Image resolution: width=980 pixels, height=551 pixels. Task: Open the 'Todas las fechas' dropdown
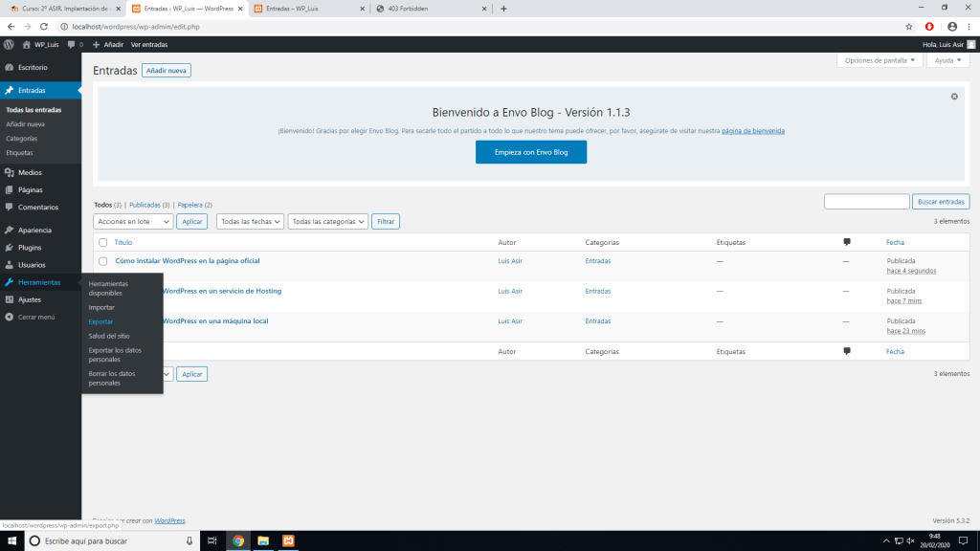(250, 221)
